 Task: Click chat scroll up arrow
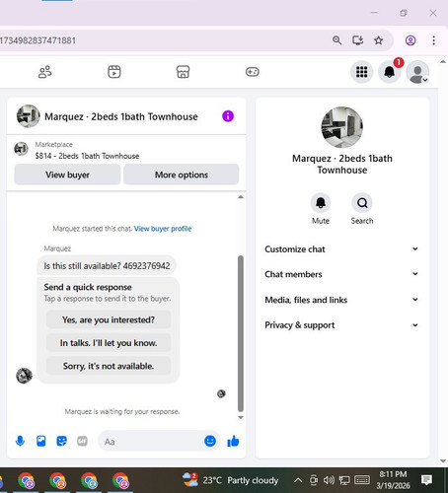241,197
